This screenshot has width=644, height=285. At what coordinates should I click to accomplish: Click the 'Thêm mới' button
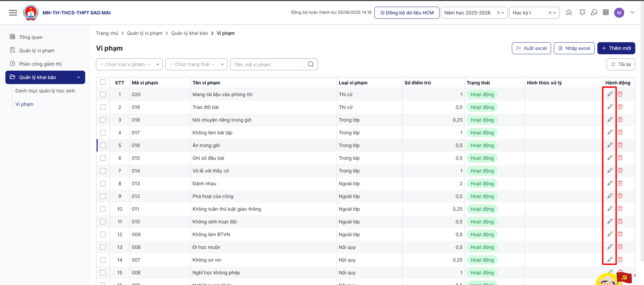click(616, 48)
